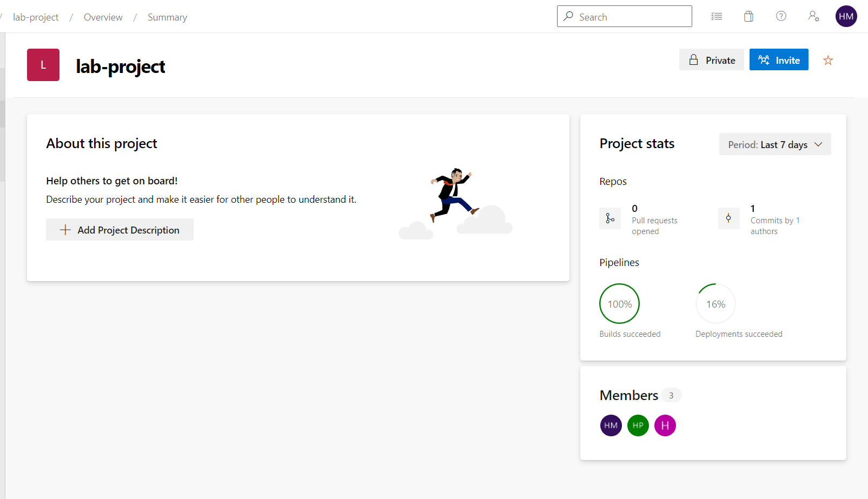Click the Members count badge

671,395
